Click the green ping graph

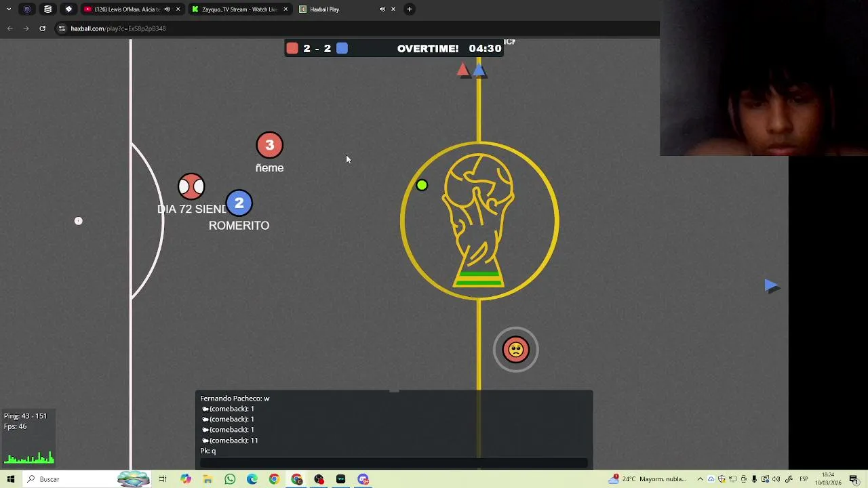[x=29, y=457]
